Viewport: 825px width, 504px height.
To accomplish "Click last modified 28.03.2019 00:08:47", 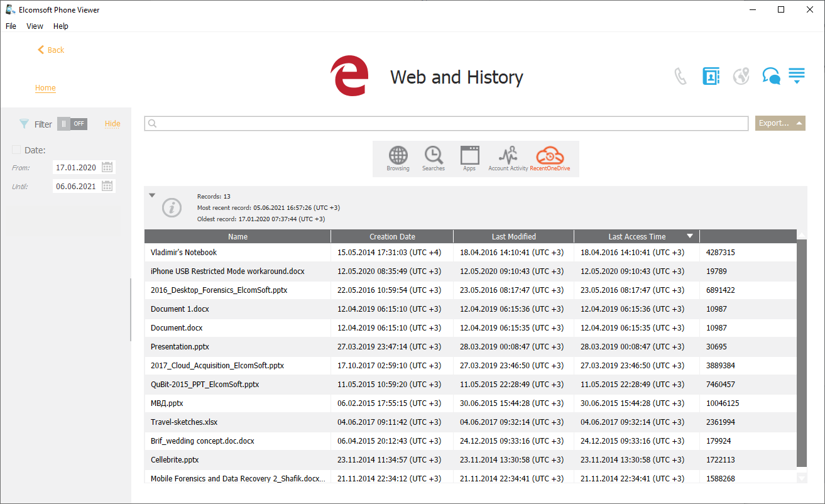I will (511, 347).
